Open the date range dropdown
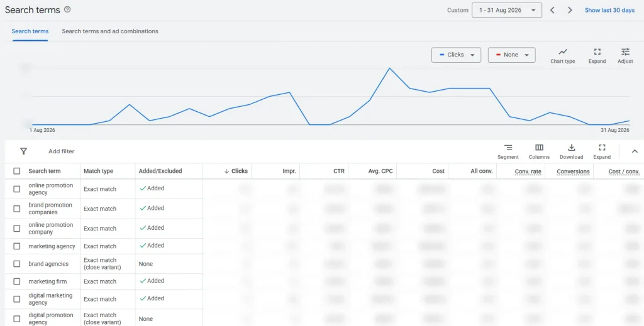The height and width of the screenshot is (326, 644). pos(507,10)
